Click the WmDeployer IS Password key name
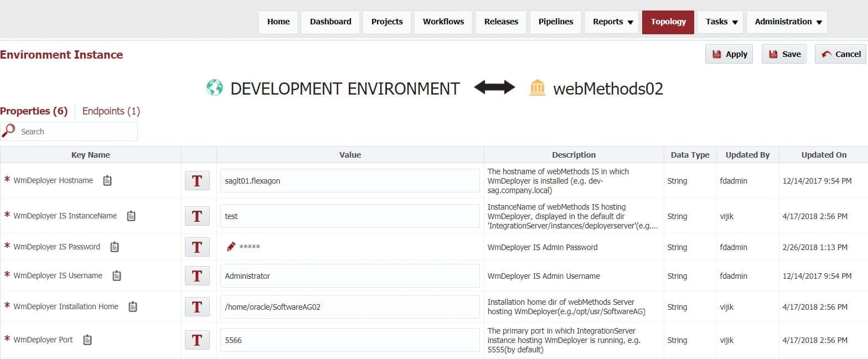 (x=57, y=247)
